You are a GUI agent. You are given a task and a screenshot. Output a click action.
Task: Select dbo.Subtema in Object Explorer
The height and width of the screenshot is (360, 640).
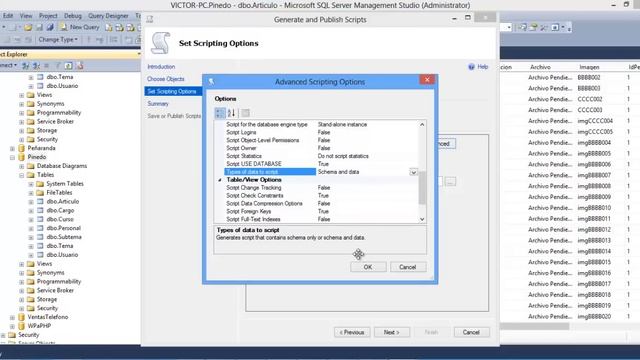point(64,237)
